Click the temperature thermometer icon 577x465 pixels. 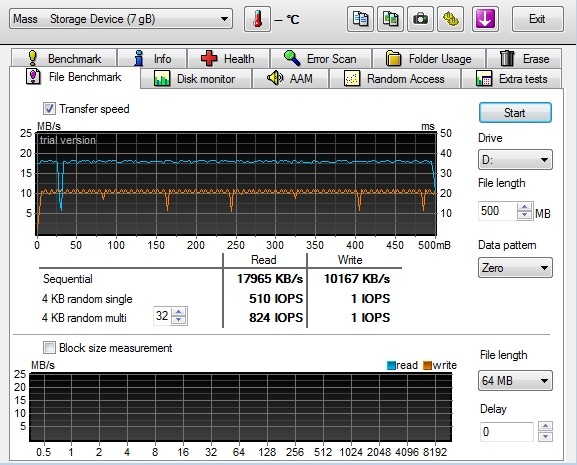pyautogui.click(x=257, y=19)
